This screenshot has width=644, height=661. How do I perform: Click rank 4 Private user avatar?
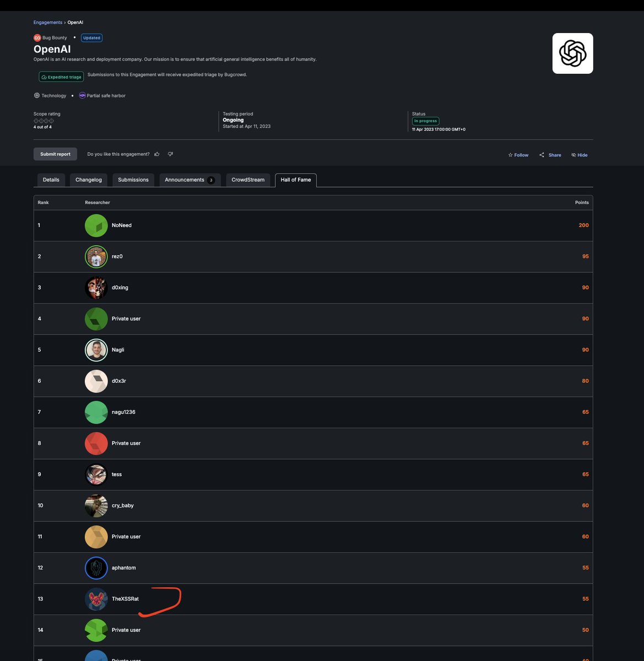96,319
